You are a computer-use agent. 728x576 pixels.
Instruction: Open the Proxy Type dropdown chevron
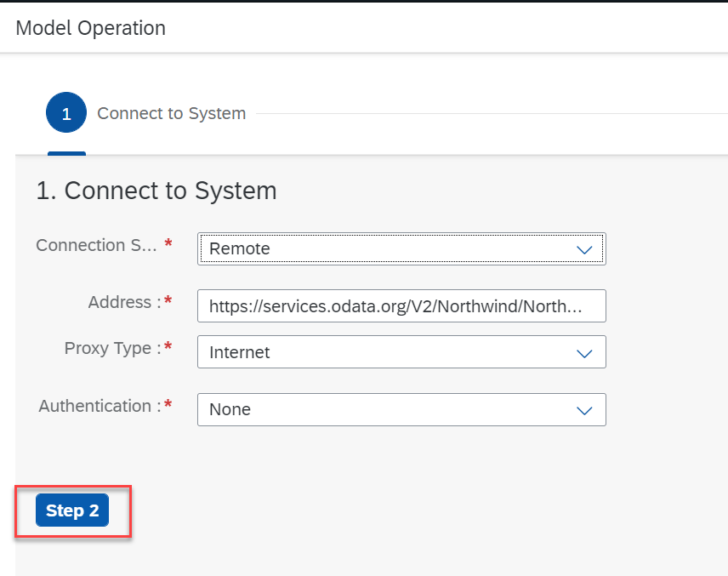click(x=584, y=352)
